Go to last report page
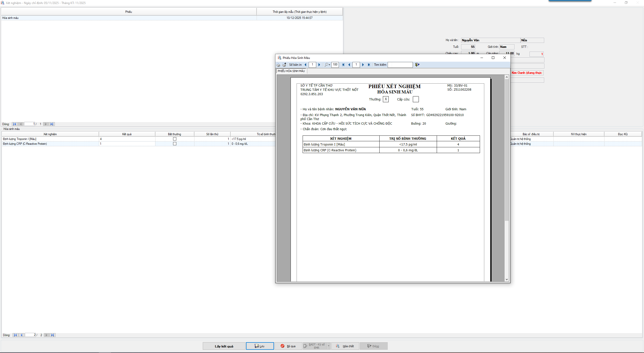This screenshot has height=353, width=644. tap(369, 65)
